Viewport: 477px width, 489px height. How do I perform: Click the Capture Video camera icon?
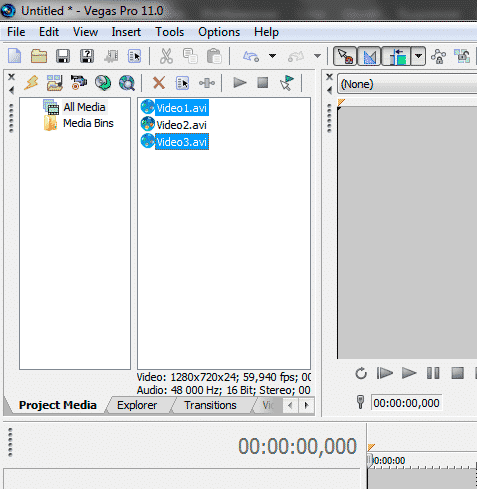[79, 83]
